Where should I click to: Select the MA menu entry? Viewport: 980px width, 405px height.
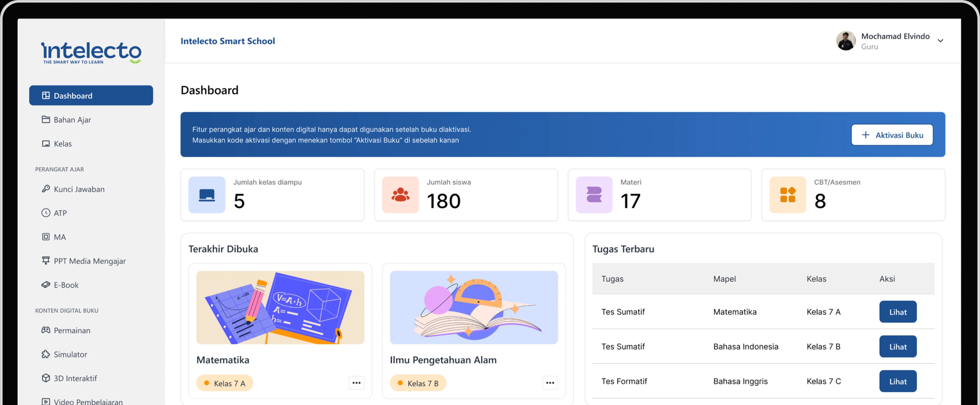click(x=91, y=237)
